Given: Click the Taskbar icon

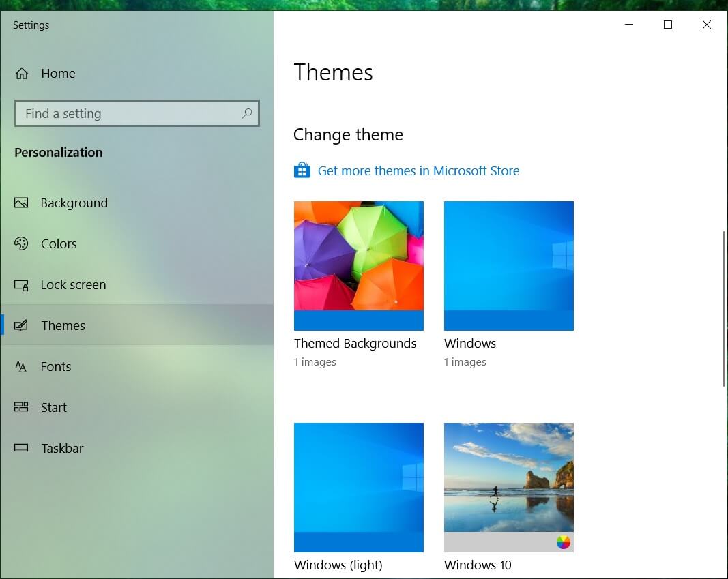Looking at the screenshot, I should point(21,448).
